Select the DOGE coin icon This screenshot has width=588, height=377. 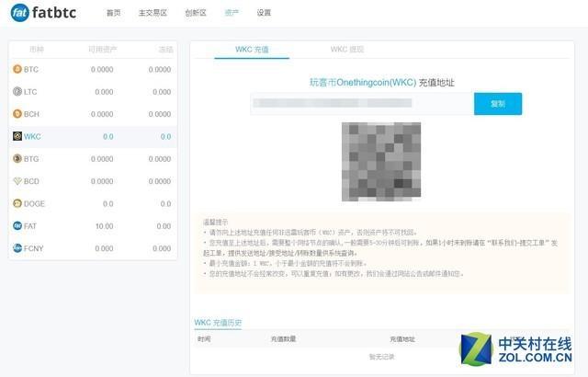(17, 203)
